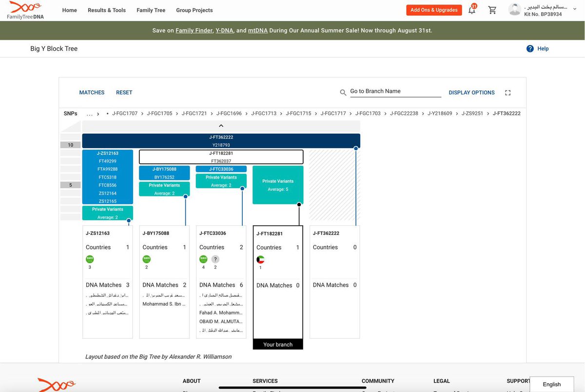The width and height of the screenshot is (585, 392).
Task: Click the search magnifier icon
Action: pos(343,92)
